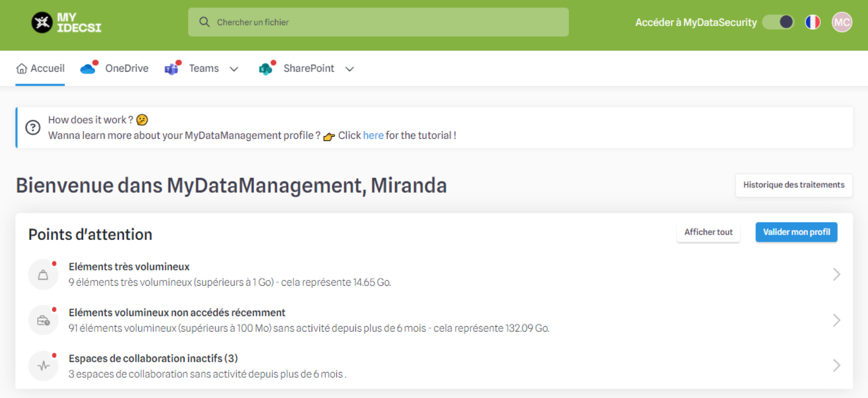Click the Accéder à MyDataSecurity label

[696, 22]
